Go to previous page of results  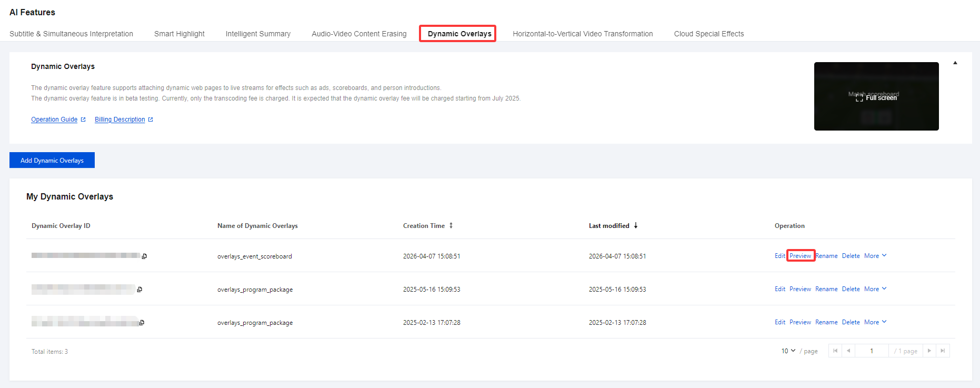pyautogui.click(x=848, y=351)
